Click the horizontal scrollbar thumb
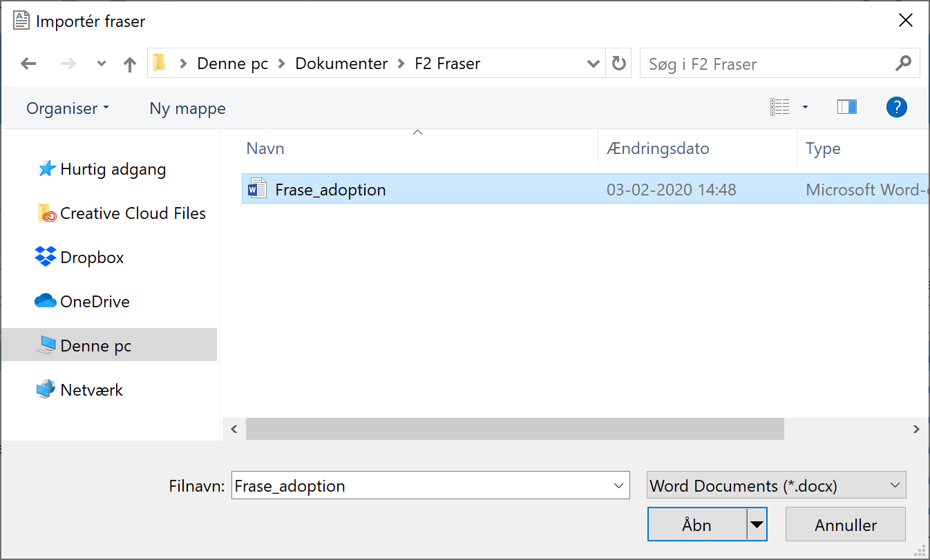The width and height of the screenshot is (930, 560). tap(514, 429)
